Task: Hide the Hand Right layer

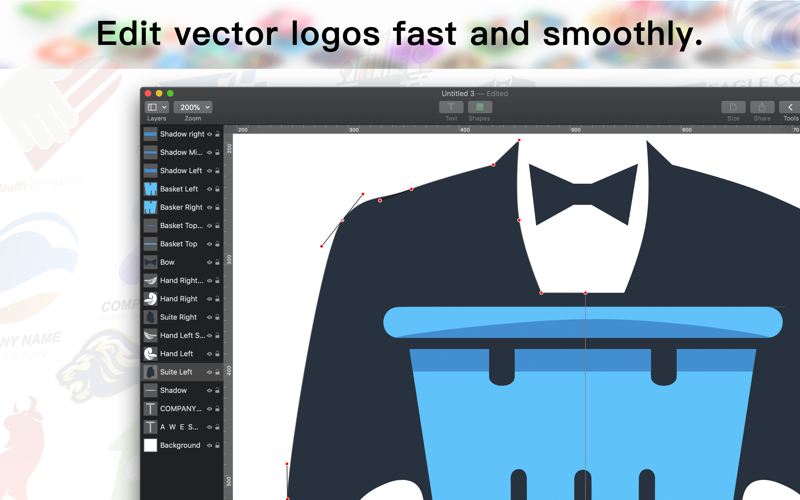Action: point(209,299)
